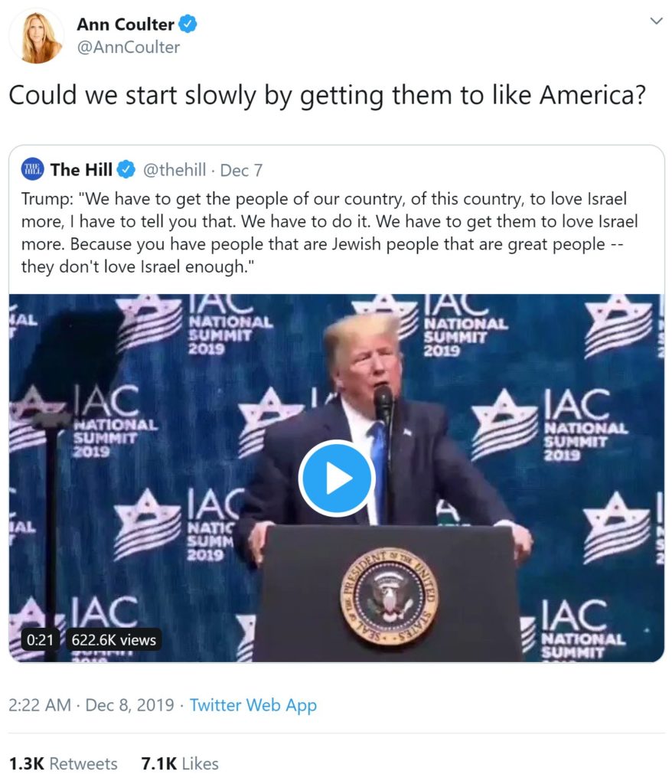Click The Hill's round logo avatar

[32, 169]
